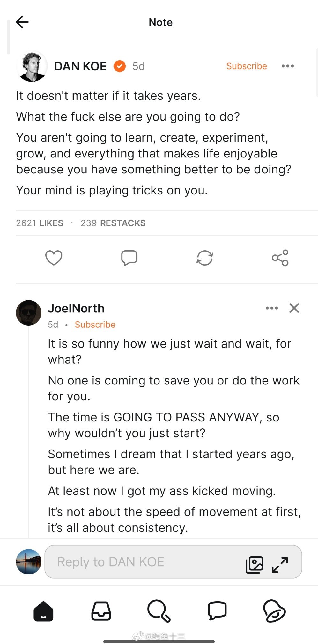Open JoelNorth's profile avatar
This screenshot has height=644, width=318.
[29, 313]
